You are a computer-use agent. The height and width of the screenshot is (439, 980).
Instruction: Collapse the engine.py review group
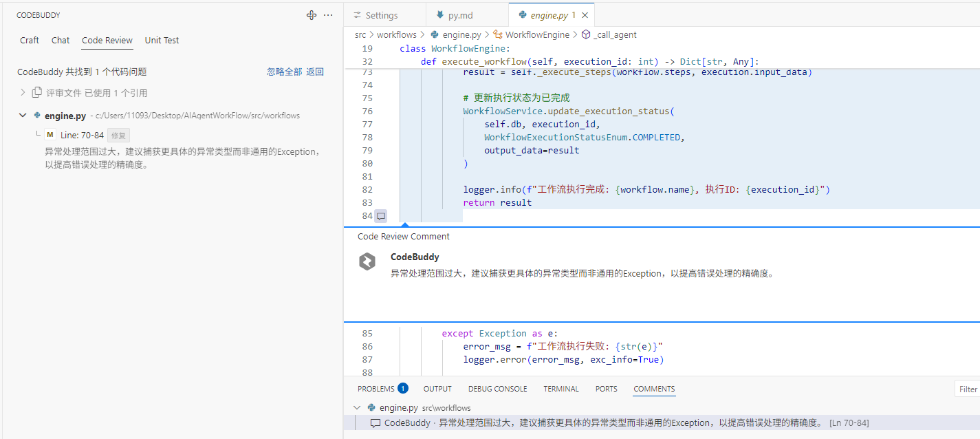click(x=23, y=116)
